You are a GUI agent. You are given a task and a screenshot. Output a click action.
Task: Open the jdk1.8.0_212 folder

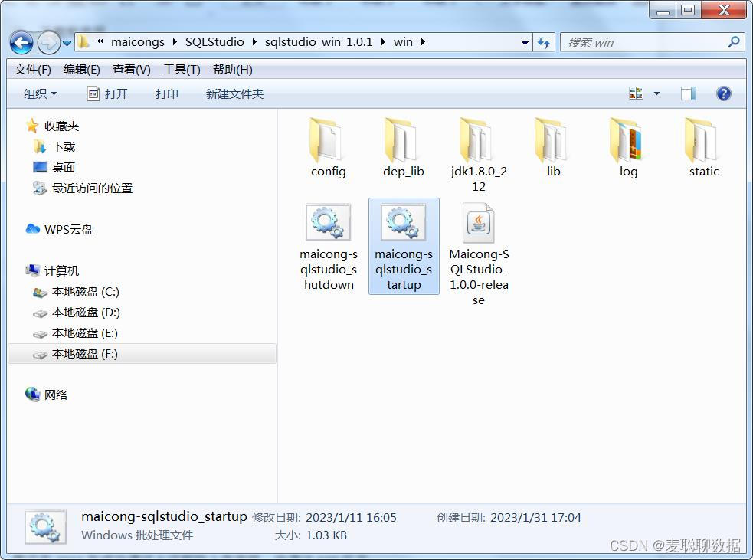(478, 155)
